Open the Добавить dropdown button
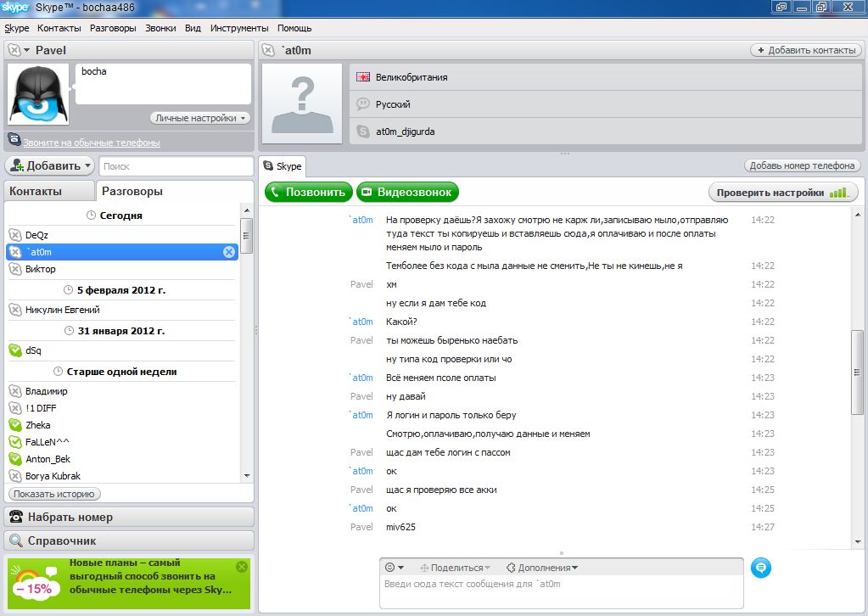 [49, 165]
